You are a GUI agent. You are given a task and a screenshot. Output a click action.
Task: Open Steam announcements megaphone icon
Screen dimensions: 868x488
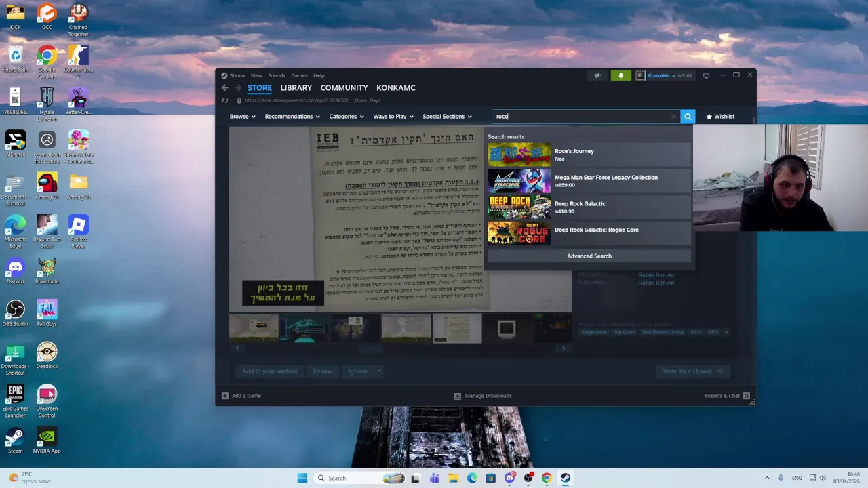[x=597, y=76]
